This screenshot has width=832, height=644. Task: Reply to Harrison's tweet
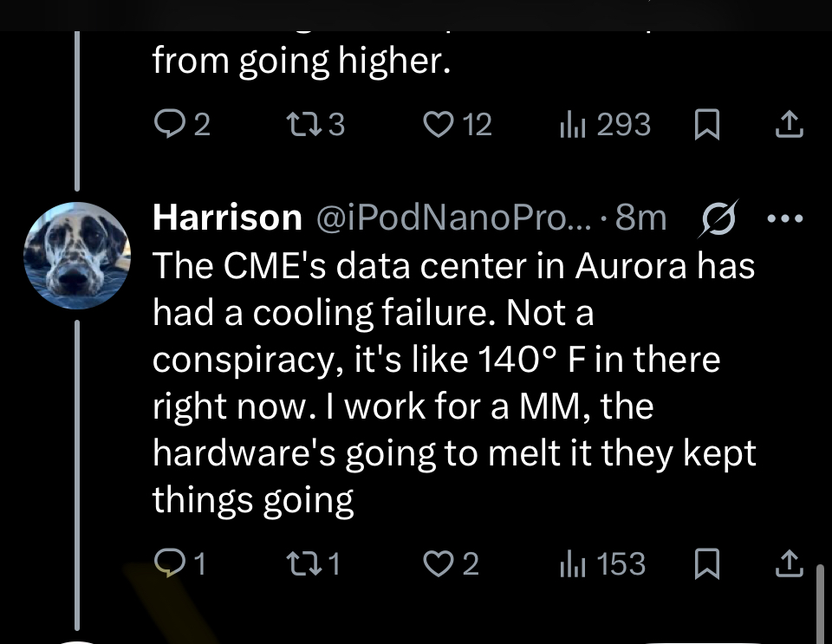pyautogui.click(x=166, y=564)
